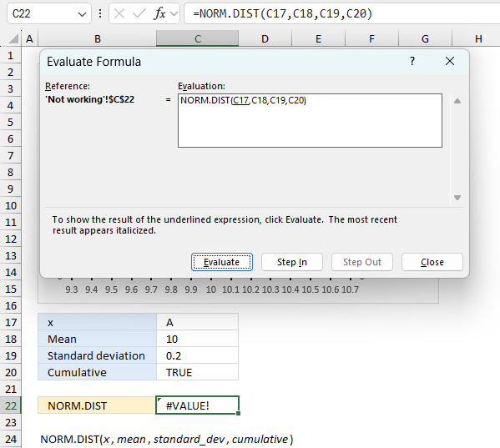The width and height of the screenshot is (500, 448).
Task: Select column F header
Action: (x=371, y=38)
